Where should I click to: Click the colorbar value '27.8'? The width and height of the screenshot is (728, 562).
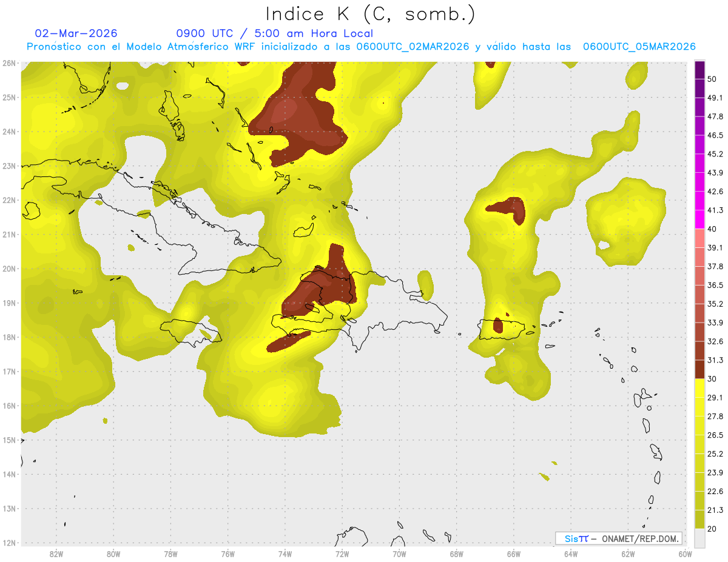[x=715, y=416]
